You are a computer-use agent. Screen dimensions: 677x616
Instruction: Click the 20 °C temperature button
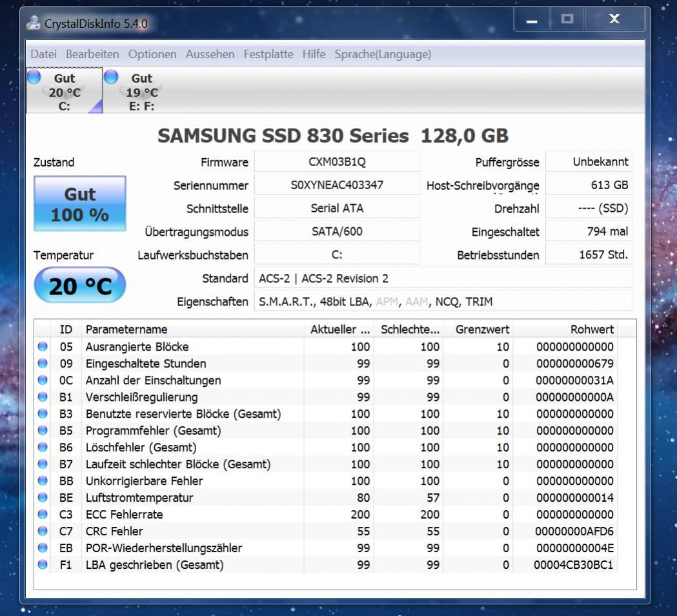[x=80, y=285]
